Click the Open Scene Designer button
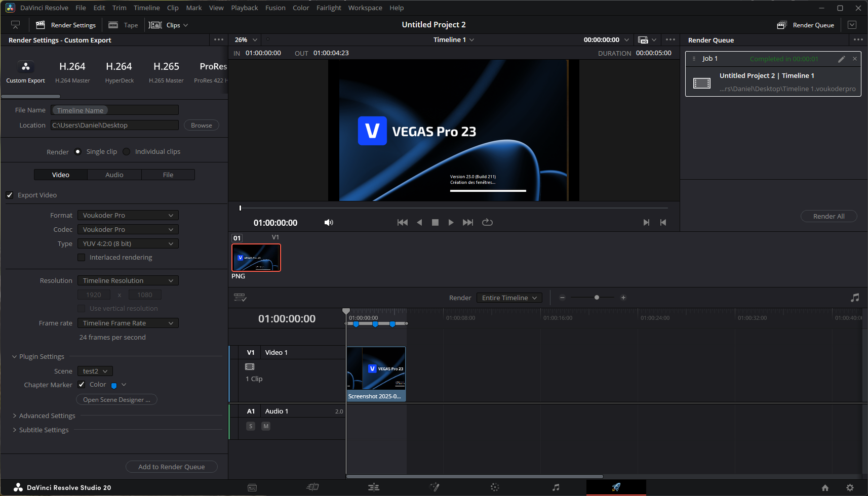The width and height of the screenshot is (868, 496). click(x=116, y=400)
